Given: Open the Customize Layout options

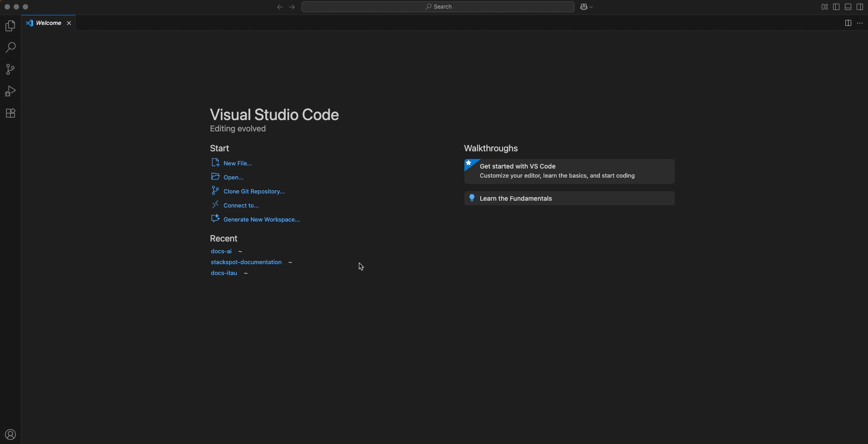Looking at the screenshot, I should (x=824, y=7).
